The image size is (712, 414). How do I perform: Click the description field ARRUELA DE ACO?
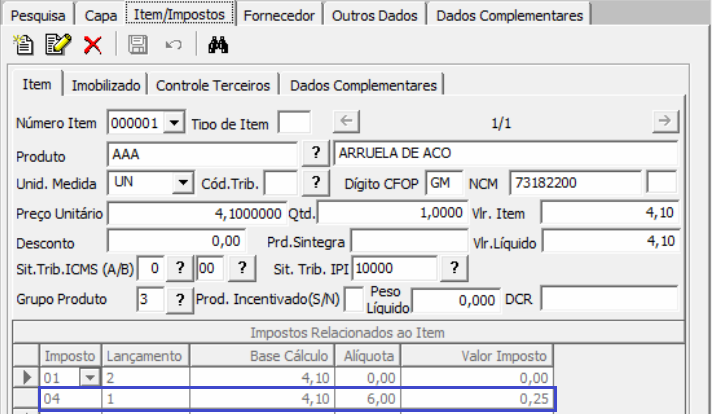pyautogui.click(x=506, y=153)
